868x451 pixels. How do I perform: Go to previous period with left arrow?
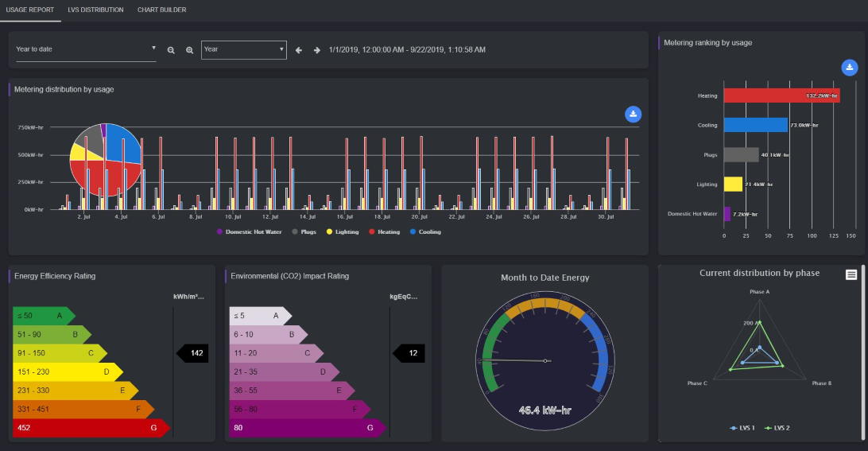(299, 50)
